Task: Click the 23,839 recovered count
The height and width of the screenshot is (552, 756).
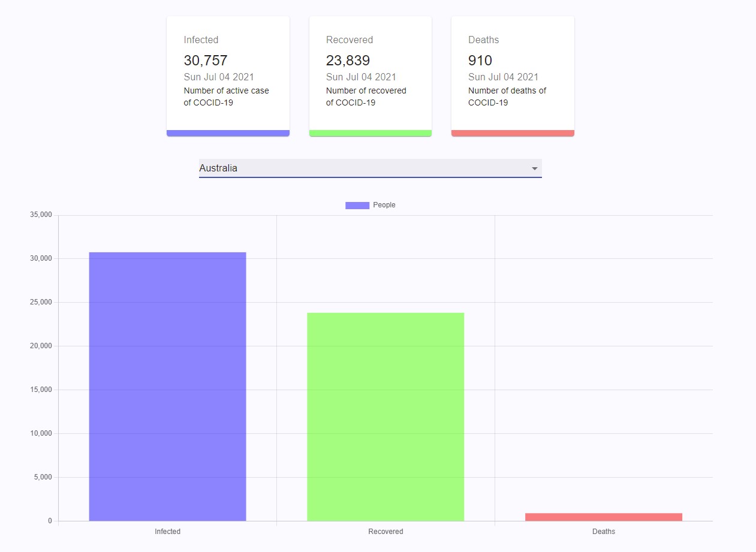Action: 348,61
